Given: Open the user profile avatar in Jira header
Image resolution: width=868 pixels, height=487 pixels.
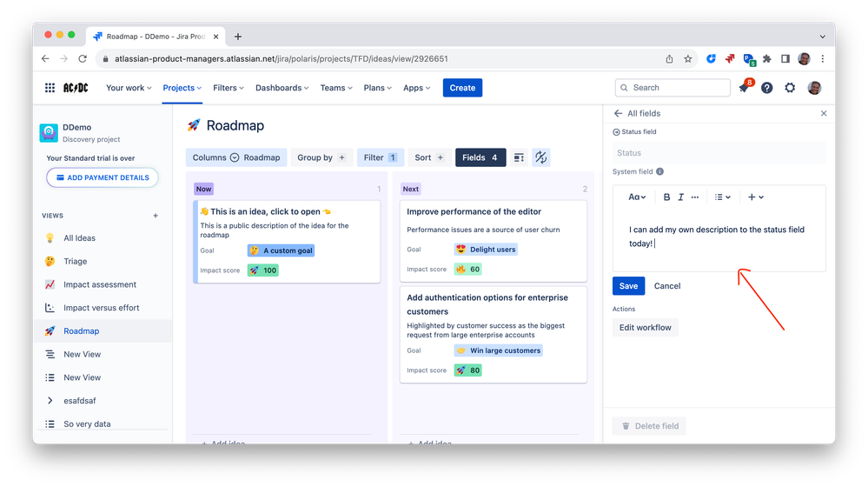Looking at the screenshot, I should pos(814,88).
